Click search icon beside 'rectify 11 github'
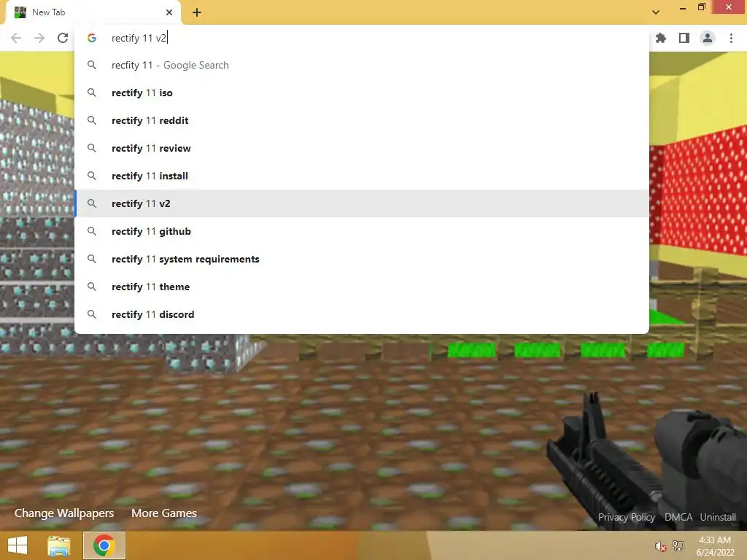Viewport: 747px width, 560px height. [x=92, y=231]
